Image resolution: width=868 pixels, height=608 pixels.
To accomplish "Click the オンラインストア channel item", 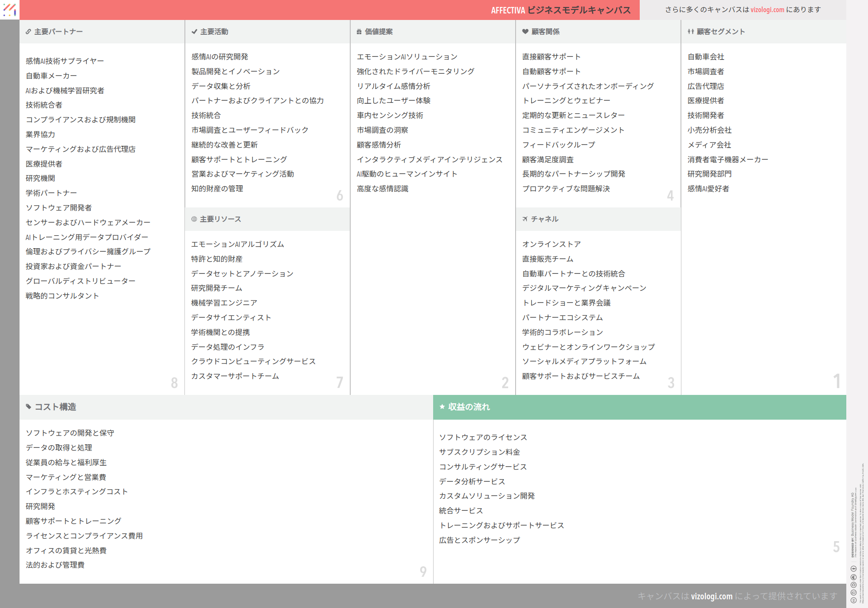I will pyautogui.click(x=551, y=244).
